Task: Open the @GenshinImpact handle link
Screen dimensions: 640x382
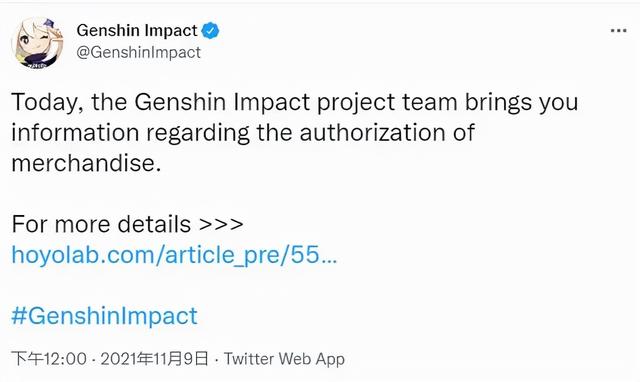Action: (139, 52)
